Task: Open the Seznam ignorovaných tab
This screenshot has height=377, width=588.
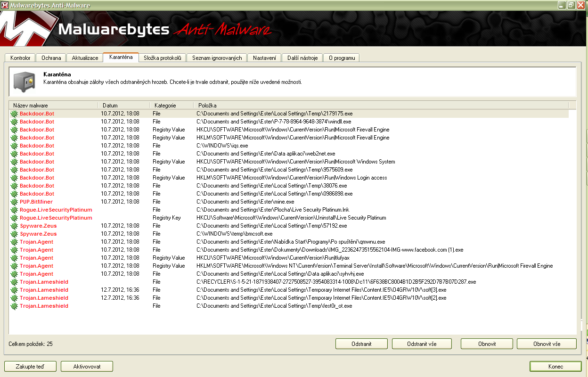Action: coord(217,58)
